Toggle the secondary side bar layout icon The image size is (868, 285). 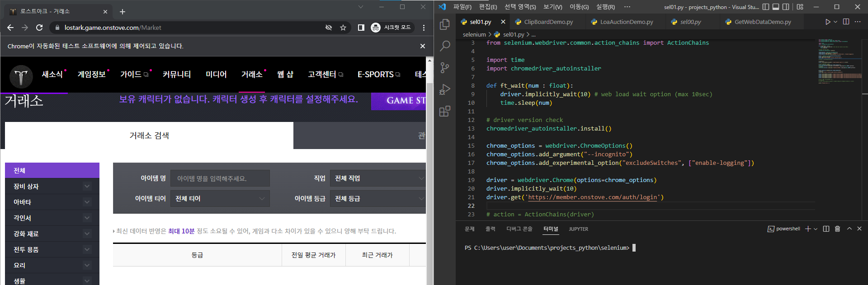(x=786, y=7)
